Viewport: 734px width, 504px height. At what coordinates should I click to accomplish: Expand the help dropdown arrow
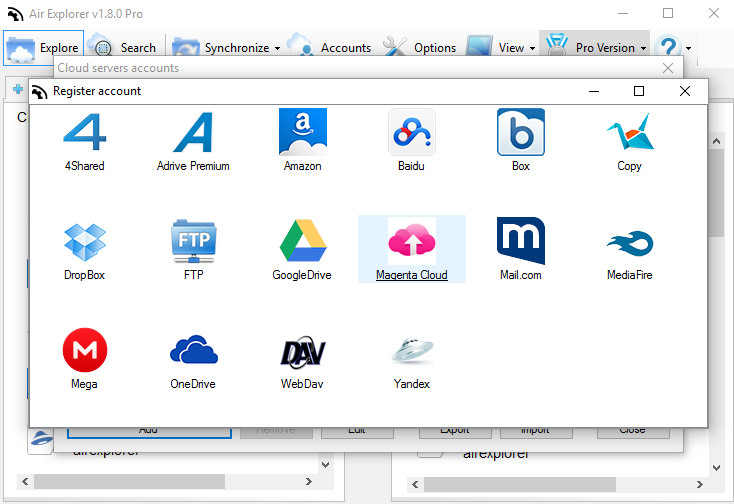tap(688, 48)
